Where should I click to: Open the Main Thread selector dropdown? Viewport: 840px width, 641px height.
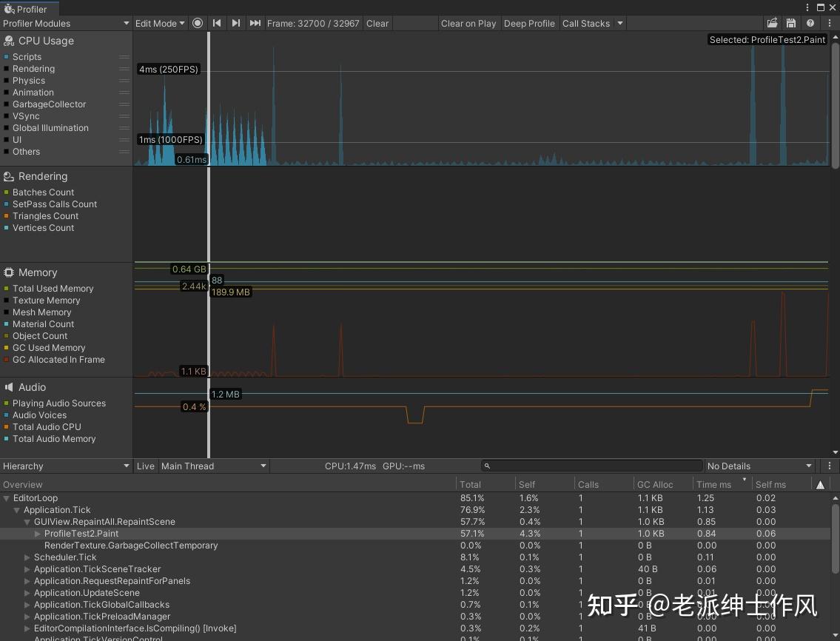click(x=212, y=466)
